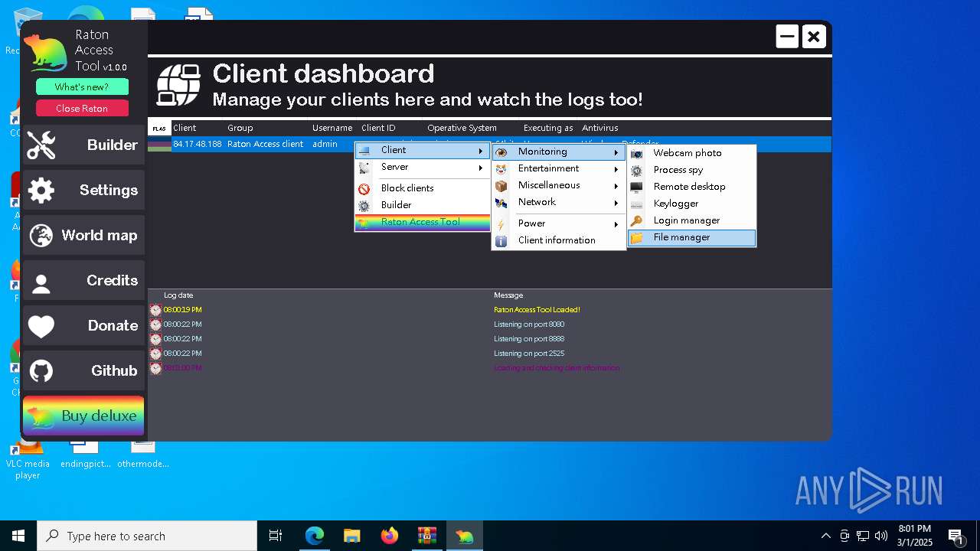Image resolution: width=980 pixels, height=551 pixels.
Task: Choose Keylogger from Monitoring
Action: [x=692, y=204]
